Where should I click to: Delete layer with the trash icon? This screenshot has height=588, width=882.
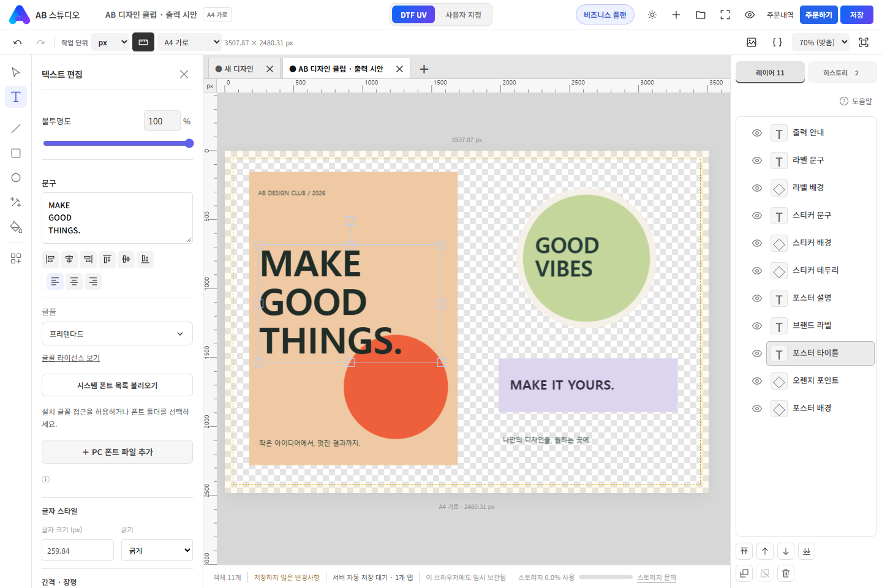point(786,573)
